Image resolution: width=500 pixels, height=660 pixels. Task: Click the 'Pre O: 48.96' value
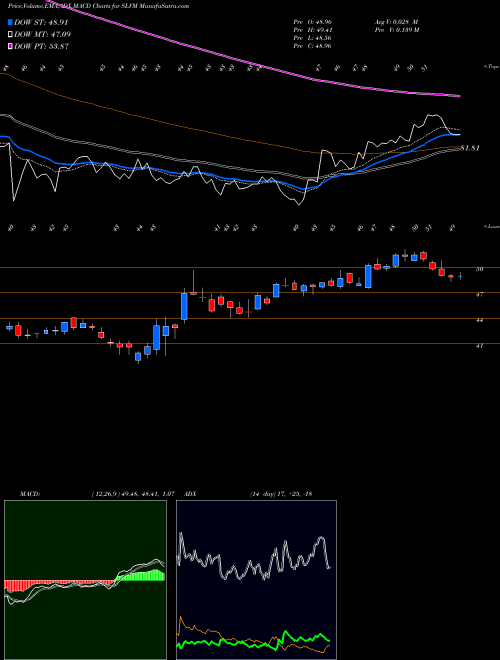tap(313, 22)
